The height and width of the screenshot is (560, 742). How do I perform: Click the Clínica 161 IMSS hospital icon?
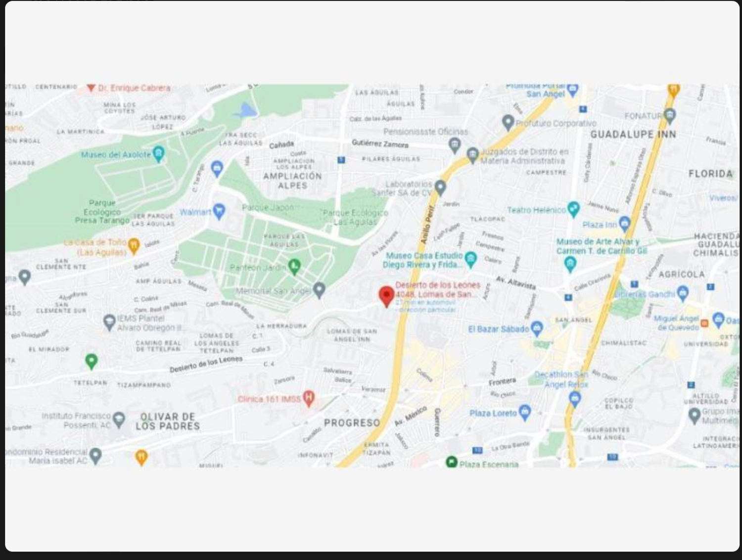tap(308, 398)
